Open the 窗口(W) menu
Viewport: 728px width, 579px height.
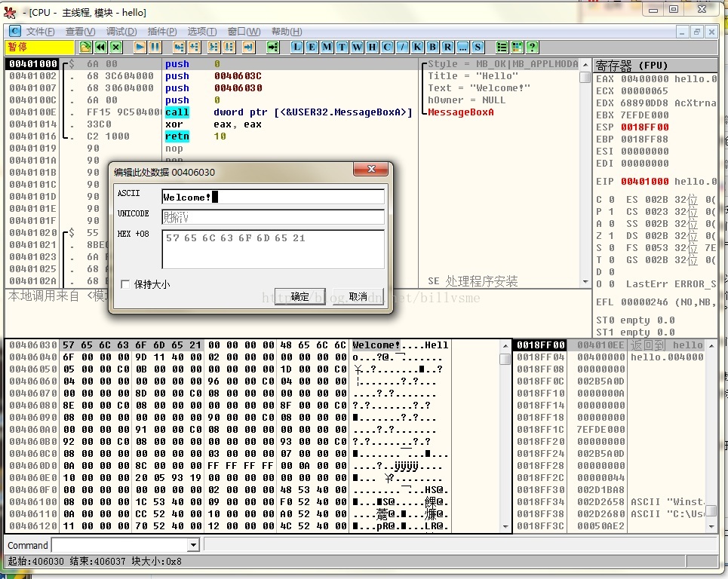click(244, 32)
